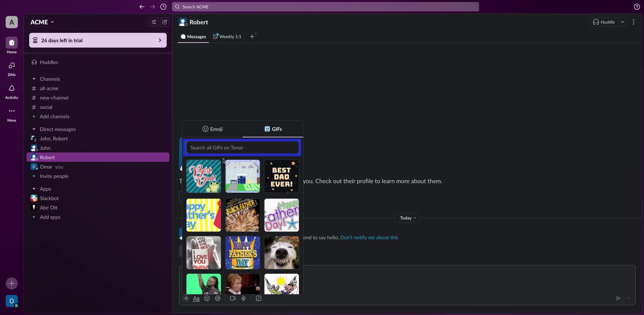Viewport: 644px width, 315px height.
Task: Open the Activity panel in the sidebar
Action: pyautogui.click(x=11, y=91)
